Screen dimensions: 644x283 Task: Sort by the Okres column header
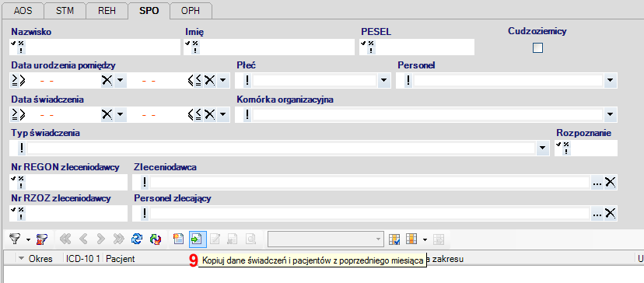40,259
